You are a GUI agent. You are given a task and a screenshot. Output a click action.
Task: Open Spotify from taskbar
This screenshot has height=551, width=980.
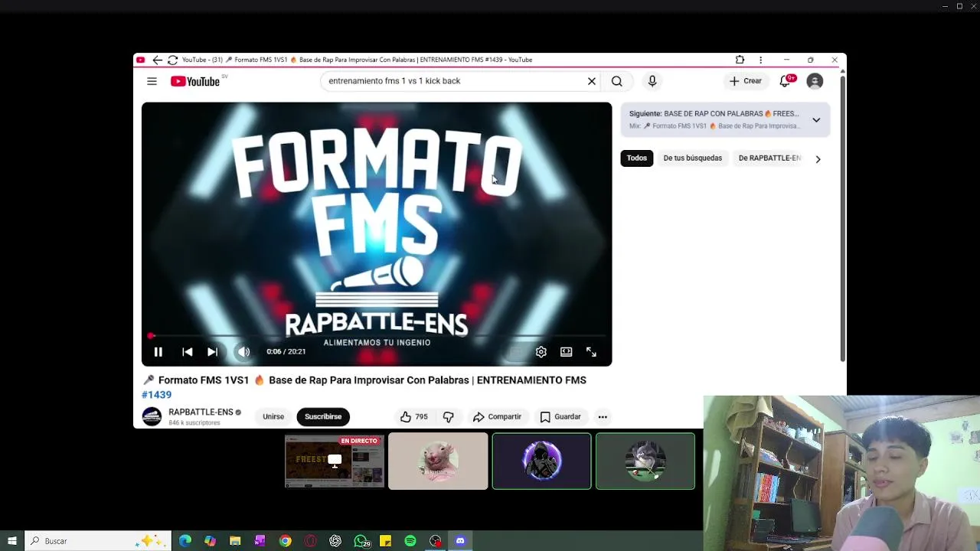[410, 541]
